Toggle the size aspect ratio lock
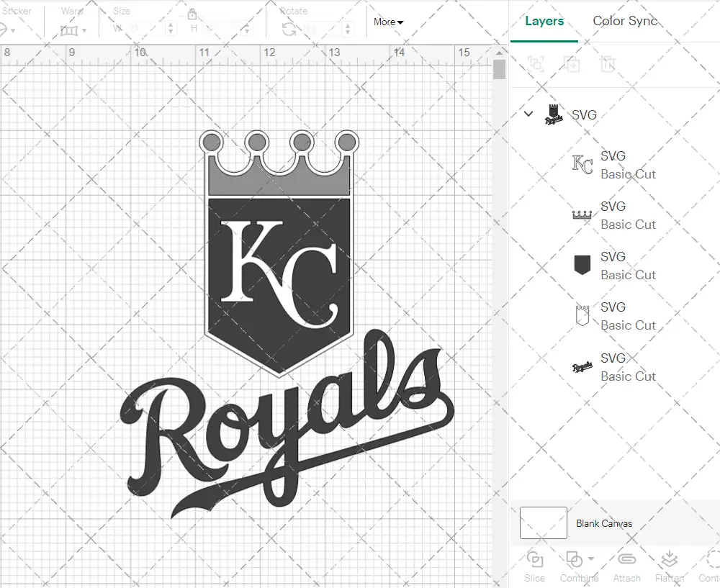The height and width of the screenshot is (588, 720). (x=192, y=14)
